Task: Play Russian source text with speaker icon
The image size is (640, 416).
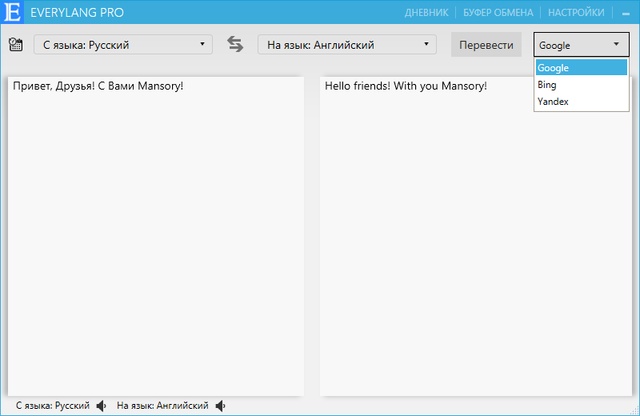Action: click(x=101, y=406)
